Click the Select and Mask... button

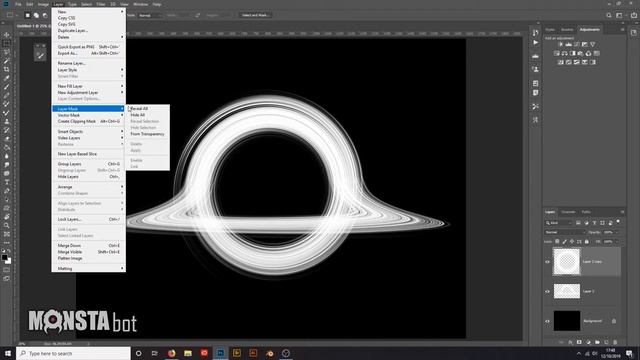(x=255, y=15)
